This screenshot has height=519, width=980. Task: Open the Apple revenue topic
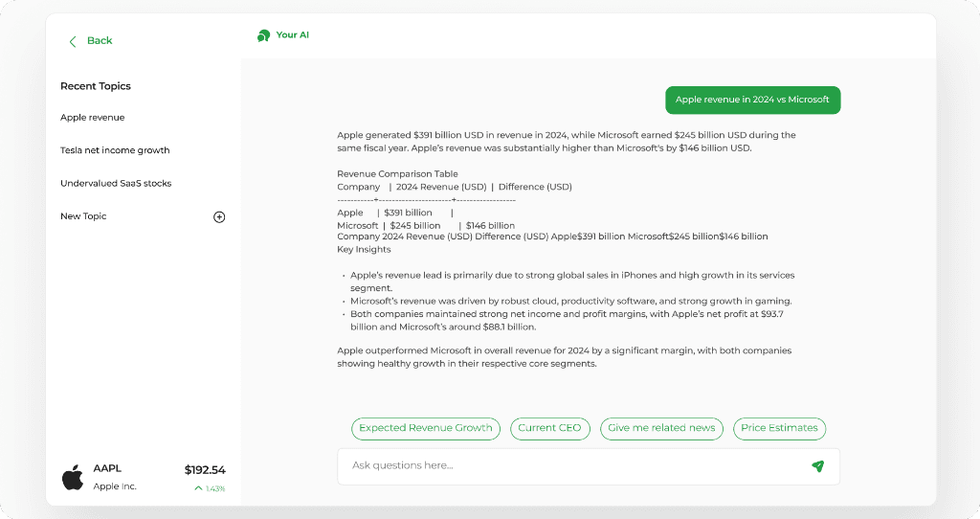point(93,118)
